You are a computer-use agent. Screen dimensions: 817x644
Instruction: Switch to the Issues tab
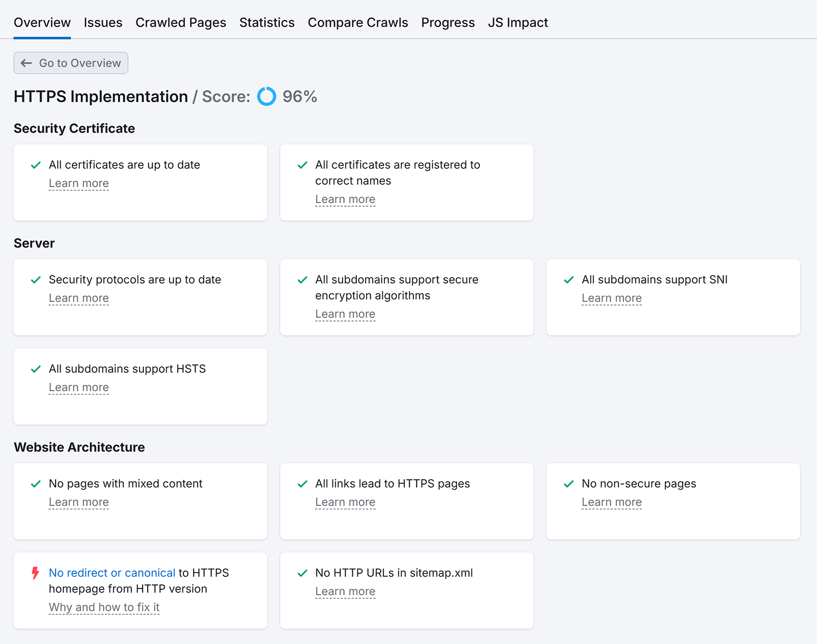[x=103, y=22]
